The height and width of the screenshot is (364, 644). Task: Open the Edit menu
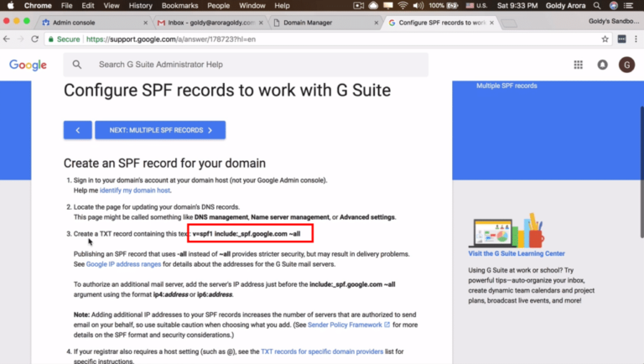click(x=88, y=6)
